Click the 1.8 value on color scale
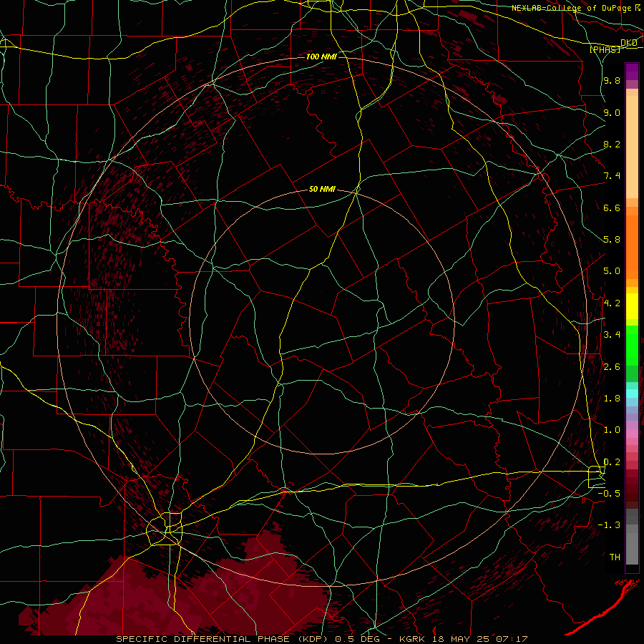Image resolution: width=644 pixels, height=644 pixels. tap(612, 399)
